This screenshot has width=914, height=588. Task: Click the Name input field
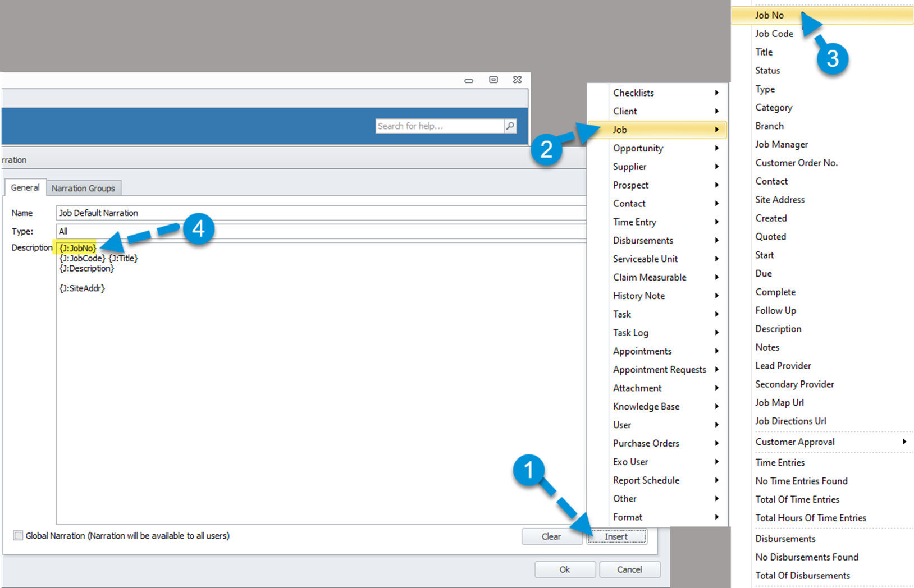320,213
